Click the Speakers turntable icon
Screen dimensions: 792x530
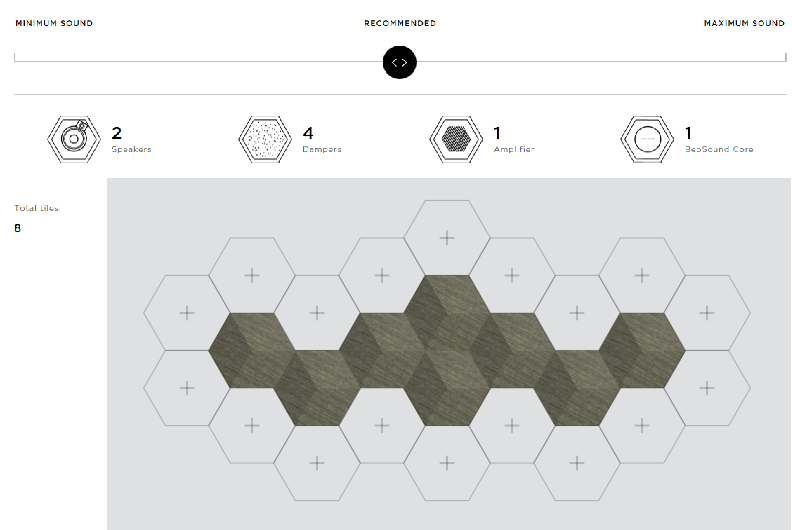(74, 139)
